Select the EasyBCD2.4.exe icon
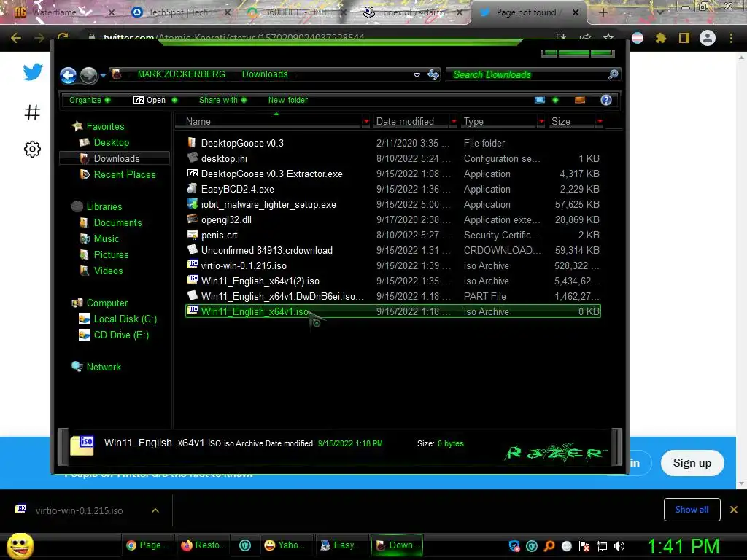 pyautogui.click(x=192, y=189)
